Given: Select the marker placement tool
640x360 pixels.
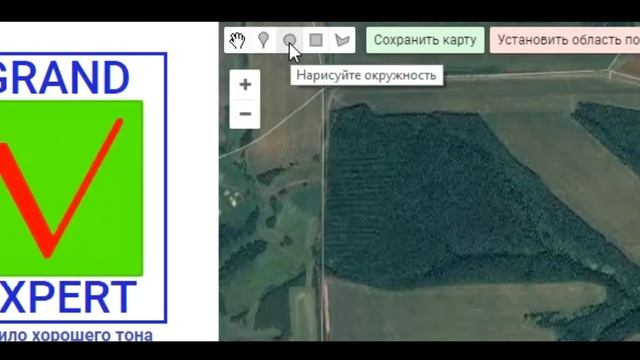Looking at the screenshot, I should 263,40.
